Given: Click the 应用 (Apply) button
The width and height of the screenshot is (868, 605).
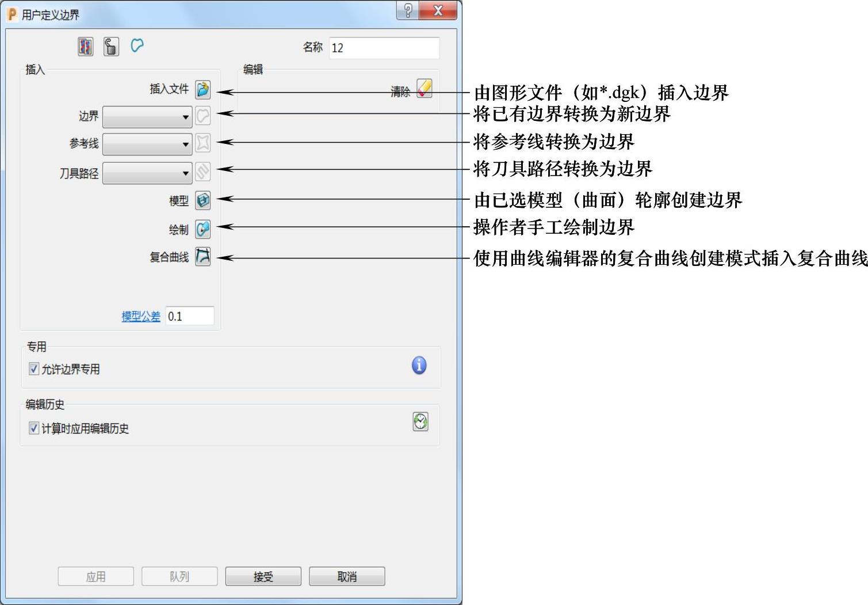Looking at the screenshot, I should [x=96, y=576].
